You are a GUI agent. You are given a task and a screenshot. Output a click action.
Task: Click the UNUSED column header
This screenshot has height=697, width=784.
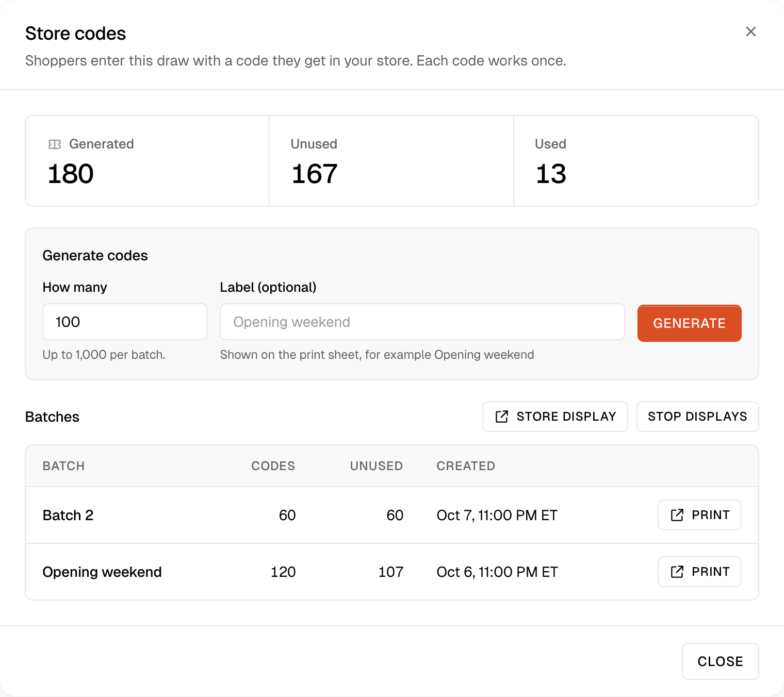point(376,466)
